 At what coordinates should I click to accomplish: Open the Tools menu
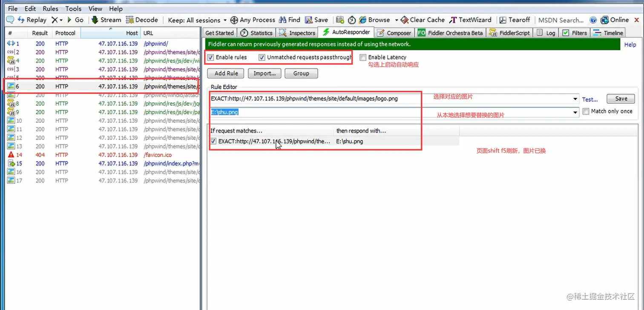coord(73,9)
